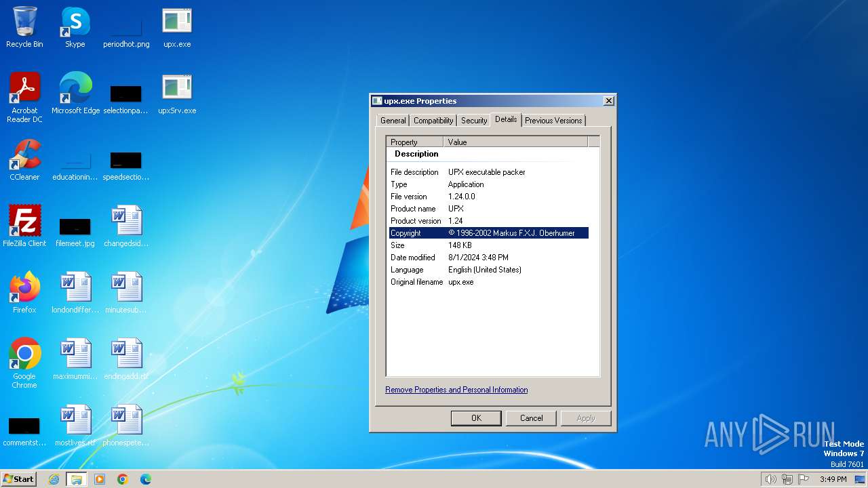Select londondiffer... Word document icon
Viewport: 868px width, 488px height.
pos(75,293)
